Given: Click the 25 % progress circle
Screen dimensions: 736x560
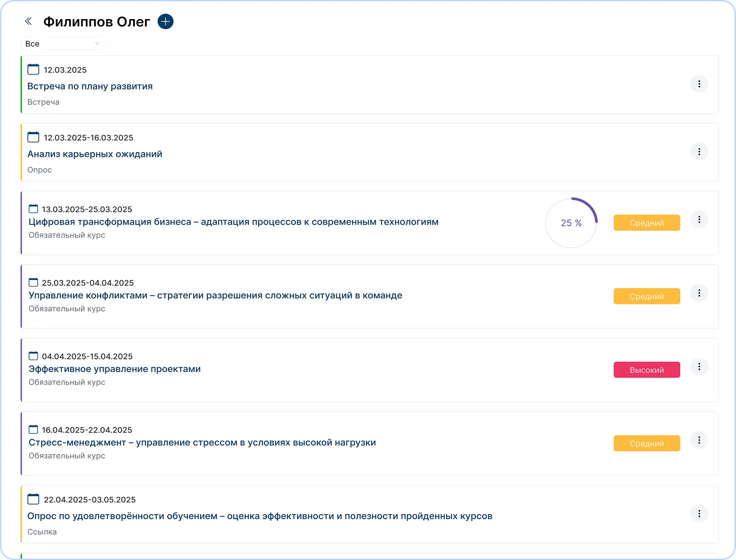Looking at the screenshot, I should click(x=571, y=223).
